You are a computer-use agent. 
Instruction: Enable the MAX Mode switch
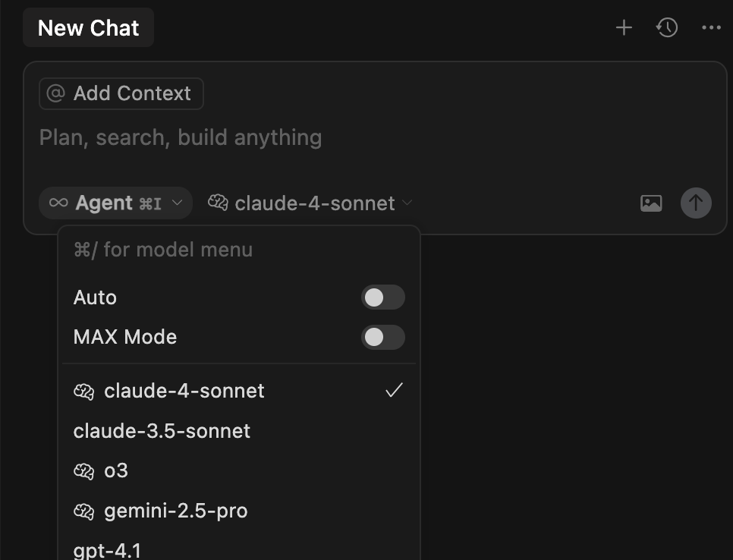(383, 337)
